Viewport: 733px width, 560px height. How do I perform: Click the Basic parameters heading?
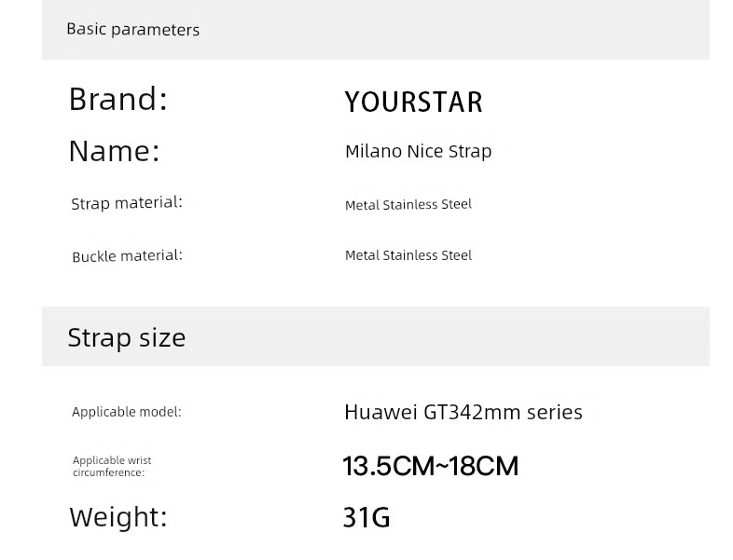coord(132,30)
